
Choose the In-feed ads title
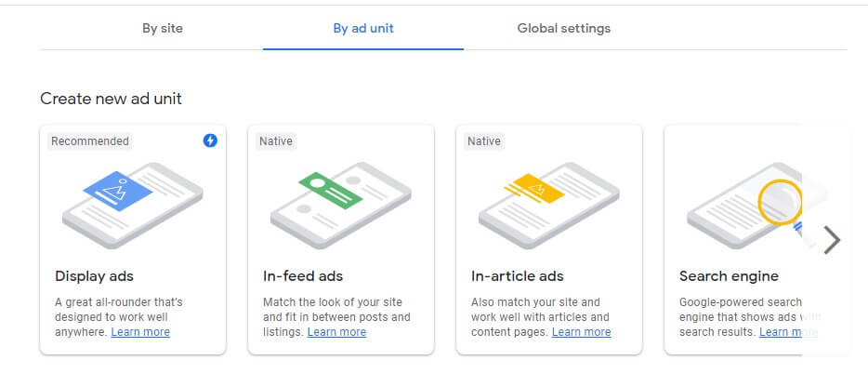point(303,276)
